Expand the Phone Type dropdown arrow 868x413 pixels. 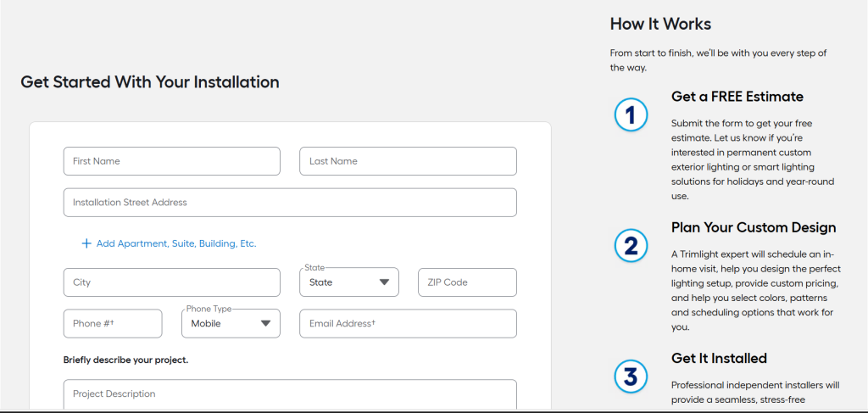[x=265, y=324]
